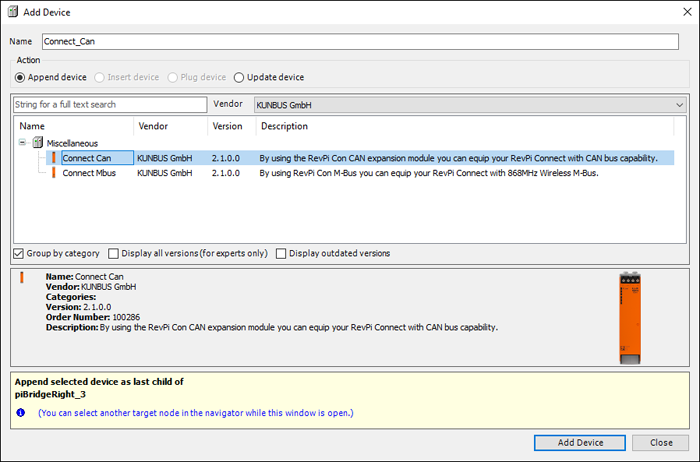Viewport: 700px width, 462px height.
Task: Click the RevPi Con CAN product image
Action: point(630,317)
